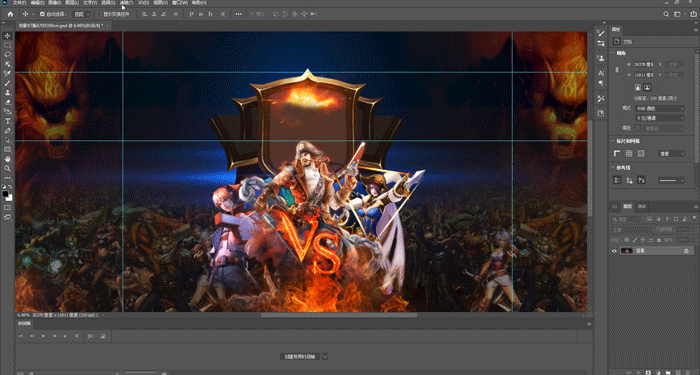Screen dimensions: 700x375
Task: Open the color mode RGB dropdown
Action: (660, 108)
